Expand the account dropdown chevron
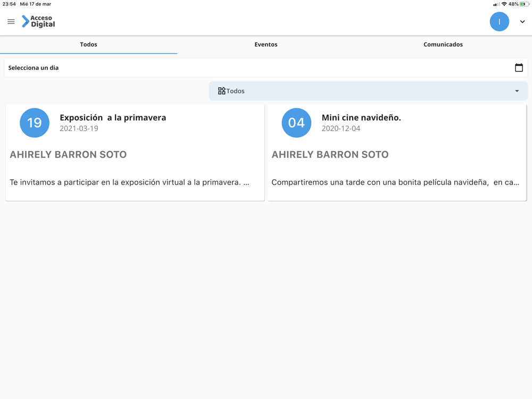Viewport: 532px width, 399px height. pyautogui.click(x=522, y=22)
